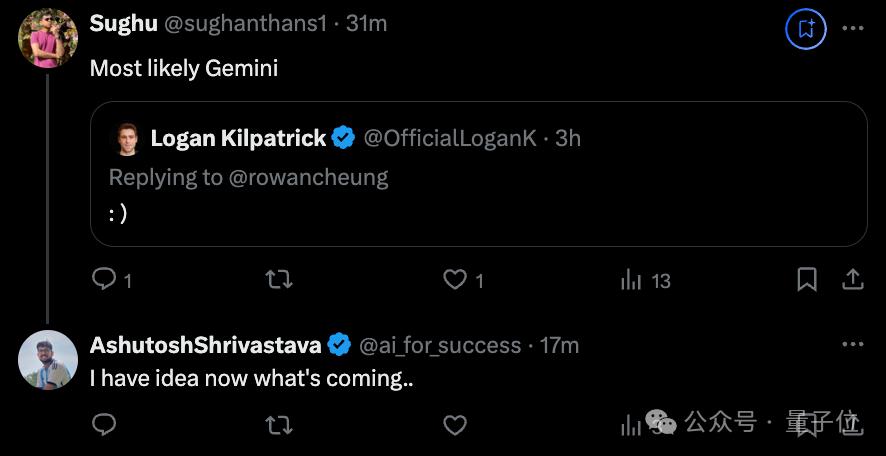Image resolution: width=886 pixels, height=456 pixels.
Task: Open more options for Ashutosh's tweet
Action: [852, 345]
